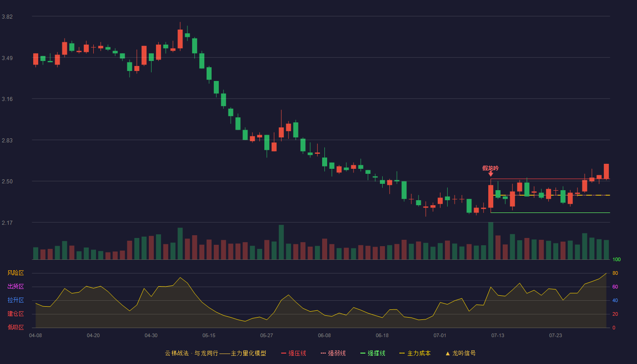Toggle the 主力成本 legend series
The image size is (637, 364).
tap(415, 353)
